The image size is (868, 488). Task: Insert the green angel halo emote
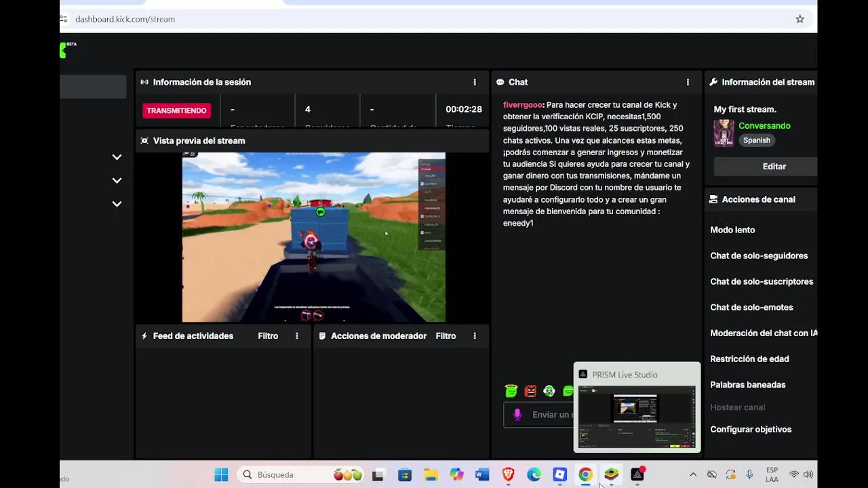click(x=511, y=390)
